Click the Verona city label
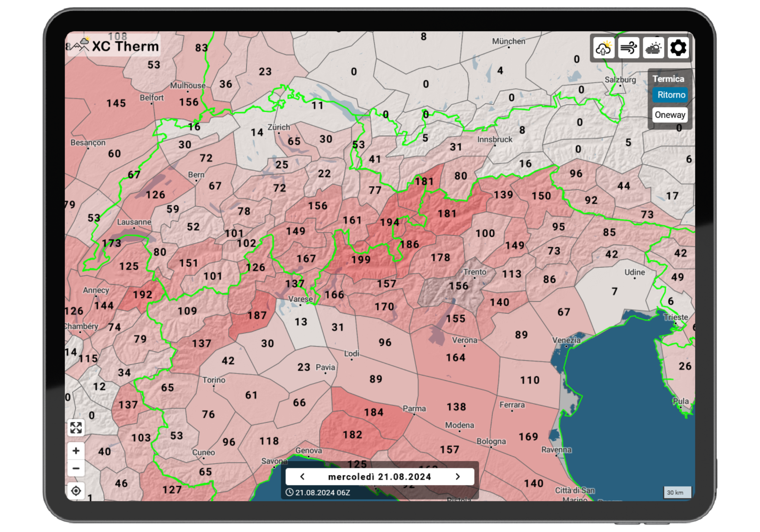The height and width of the screenshot is (532, 760). (x=464, y=340)
